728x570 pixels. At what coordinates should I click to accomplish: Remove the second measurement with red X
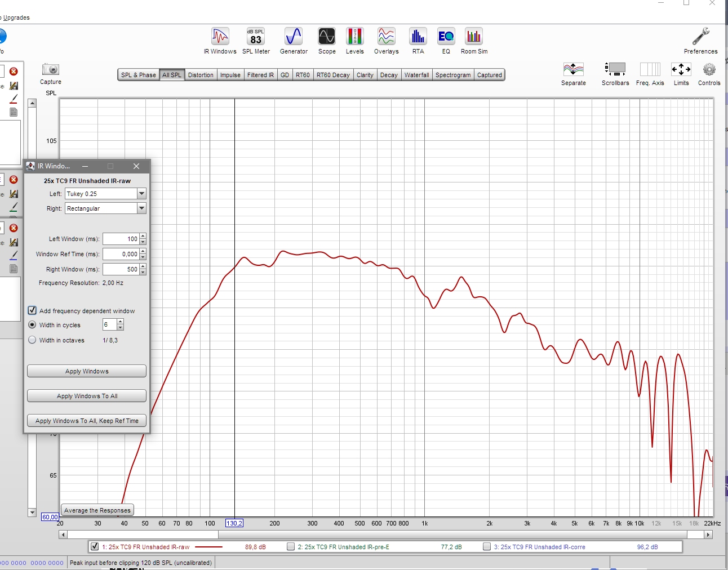coord(14,180)
